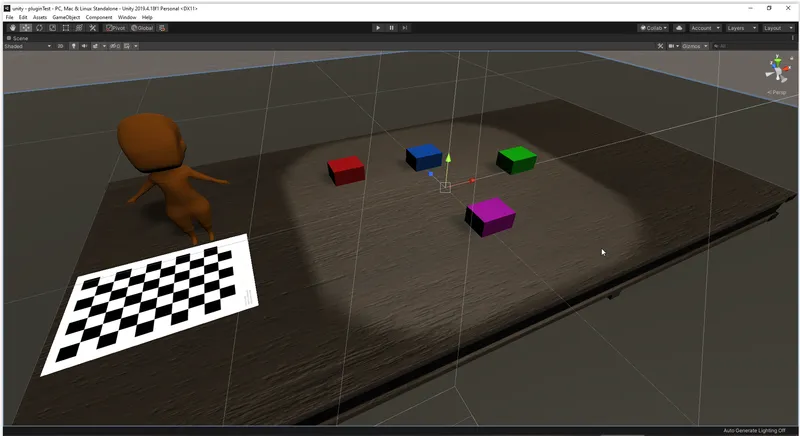Select the Move tool

coord(26,28)
